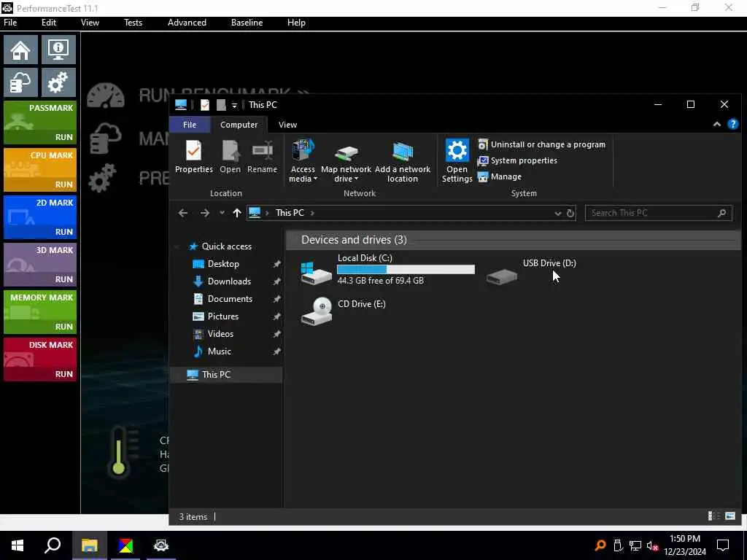Open Access media dropdown
747x560 pixels.
click(303, 161)
